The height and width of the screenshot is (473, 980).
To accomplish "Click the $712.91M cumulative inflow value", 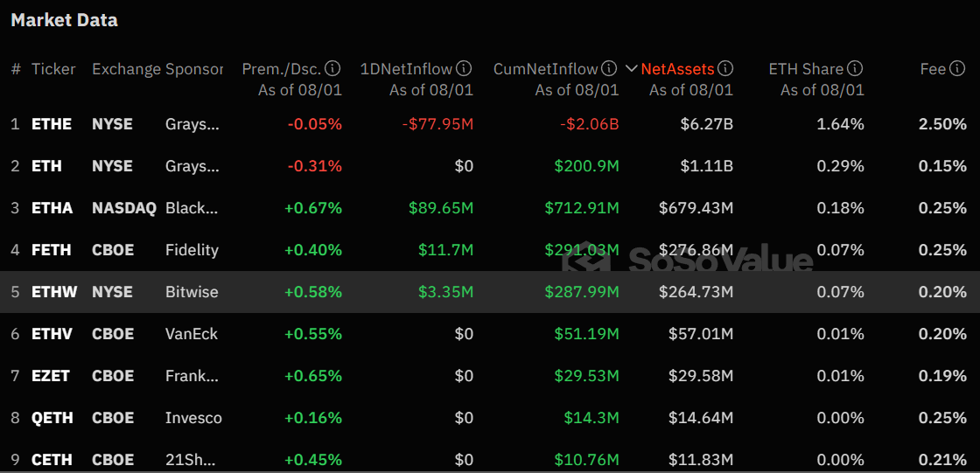I will point(582,207).
